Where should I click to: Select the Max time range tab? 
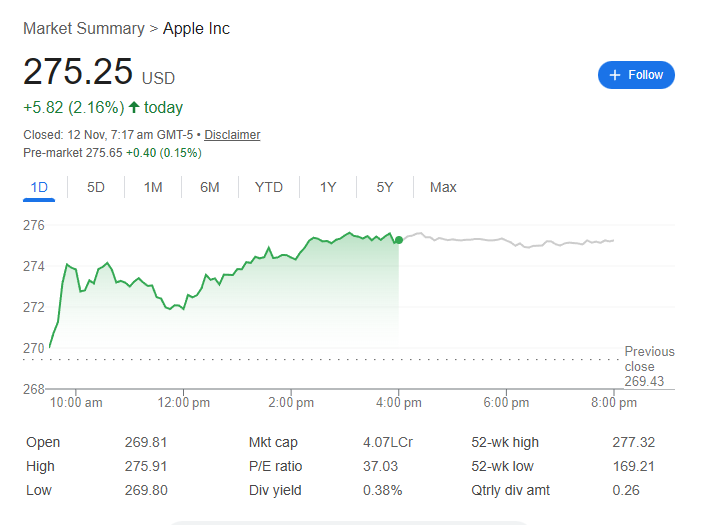coord(443,187)
